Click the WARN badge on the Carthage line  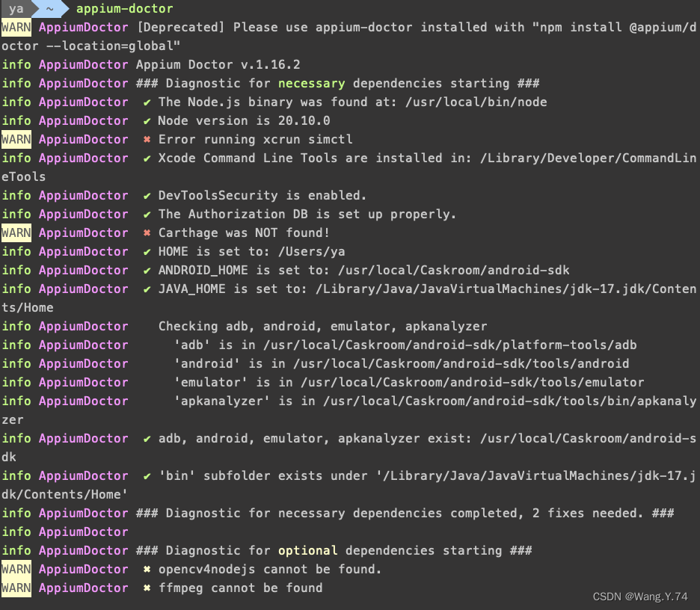pos(16,232)
